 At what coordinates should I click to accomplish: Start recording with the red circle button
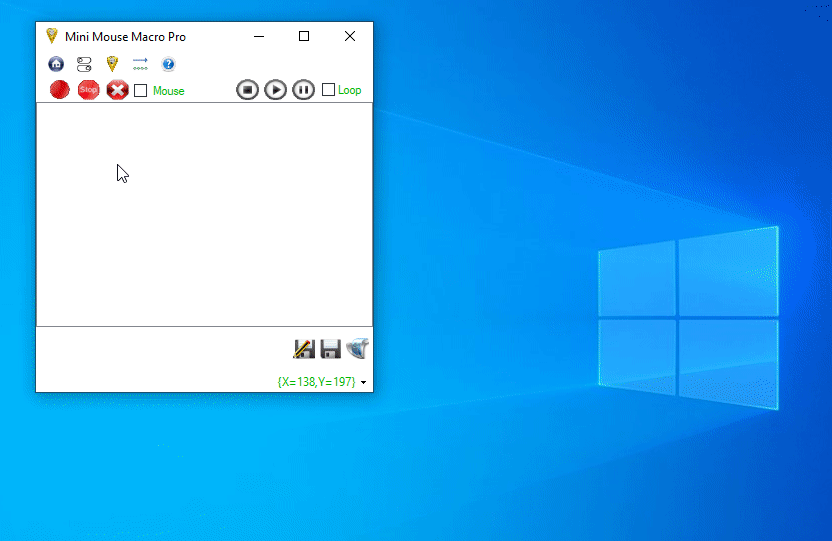[x=60, y=90]
